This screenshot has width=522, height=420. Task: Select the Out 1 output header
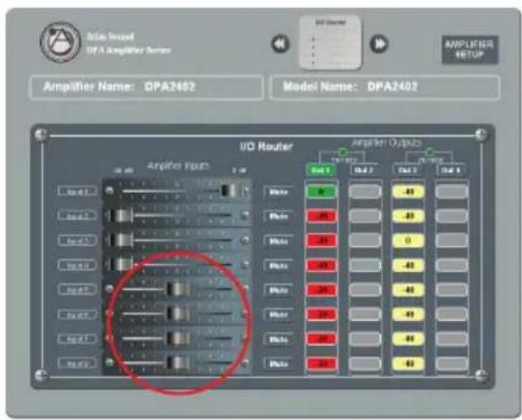coord(321,170)
